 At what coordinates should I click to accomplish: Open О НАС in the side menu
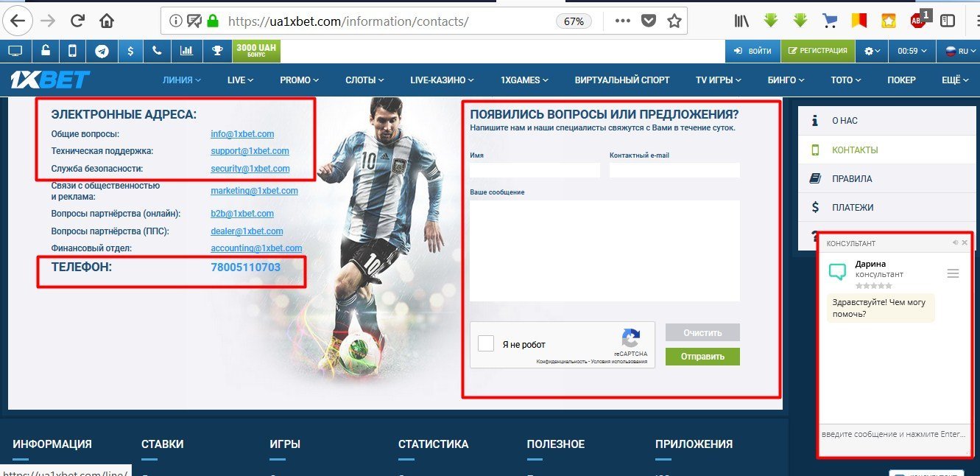(886, 120)
